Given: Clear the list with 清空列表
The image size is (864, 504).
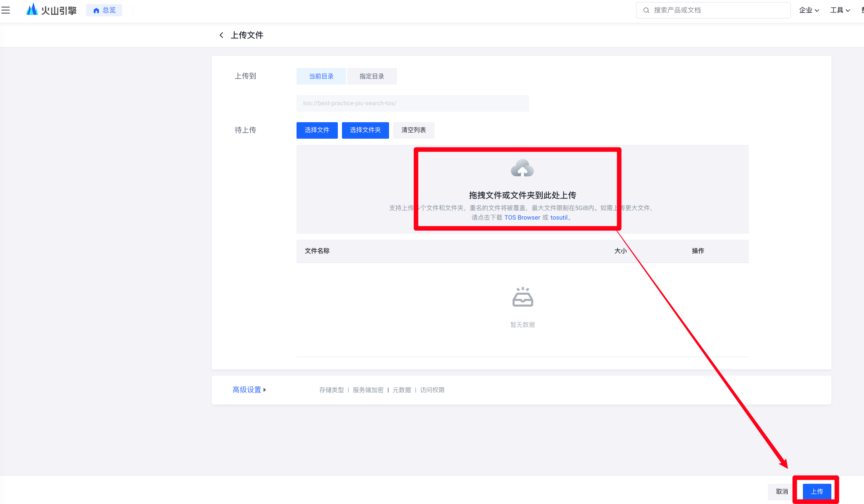Looking at the screenshot, I should [413, 130].
